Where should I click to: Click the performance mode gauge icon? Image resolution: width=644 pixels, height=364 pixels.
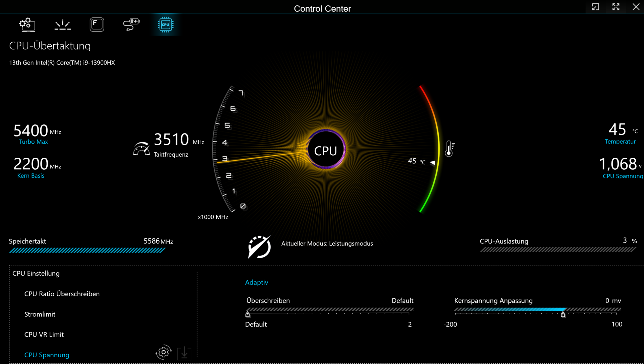tap(259, 247)
